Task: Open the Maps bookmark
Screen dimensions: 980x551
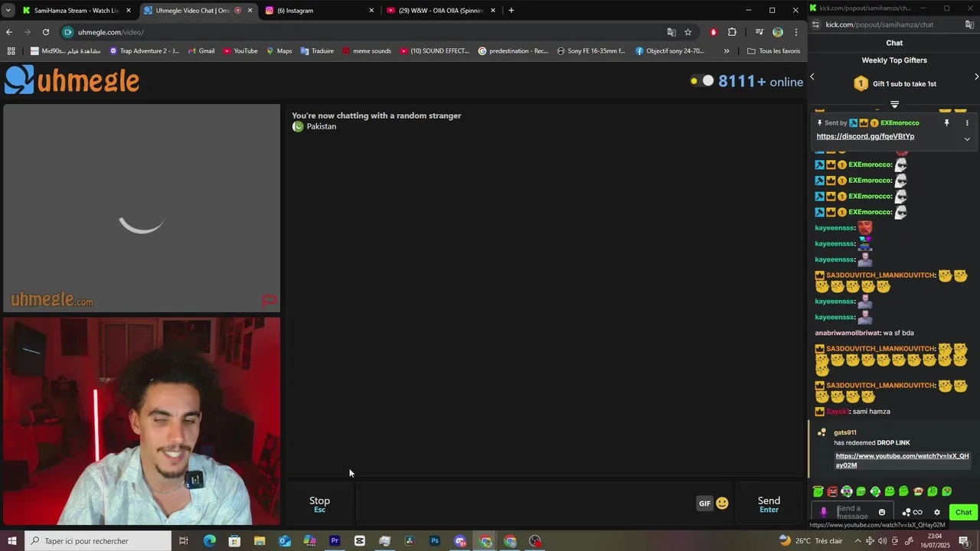Action: [x=279, y=51]
